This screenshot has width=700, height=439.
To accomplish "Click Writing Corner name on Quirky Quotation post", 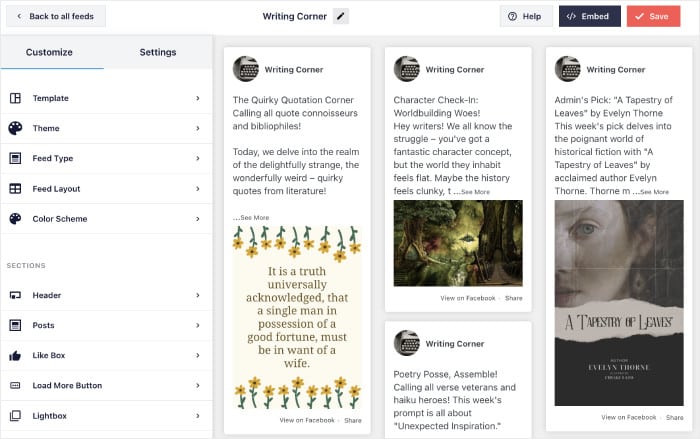I will pyautogui.click(x=294, y=69).
